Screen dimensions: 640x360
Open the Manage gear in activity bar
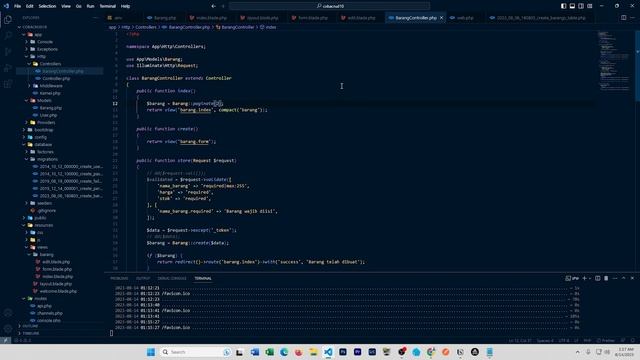point(8,329)
